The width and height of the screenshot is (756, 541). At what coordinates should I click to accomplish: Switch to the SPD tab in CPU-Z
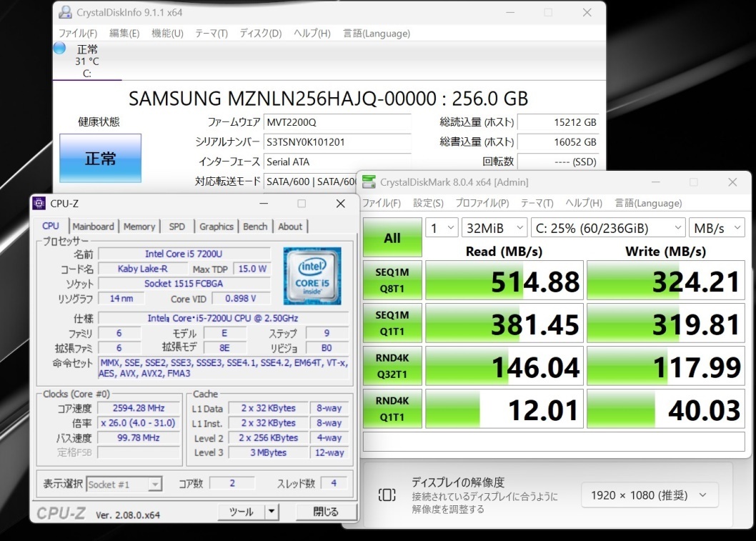[x=177, y=226]
